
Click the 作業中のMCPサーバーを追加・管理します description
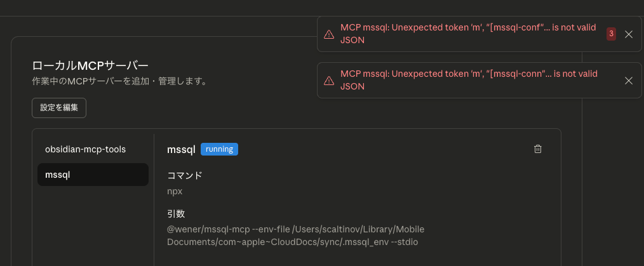click(x=120, y=81)
